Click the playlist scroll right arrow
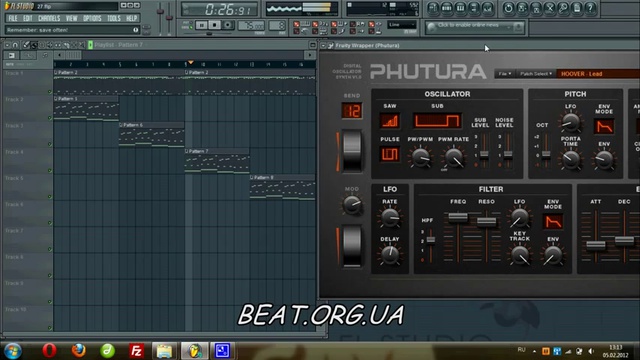Image resolution: width=640 pixels, height=360 pixels. (x=310, y=55)
